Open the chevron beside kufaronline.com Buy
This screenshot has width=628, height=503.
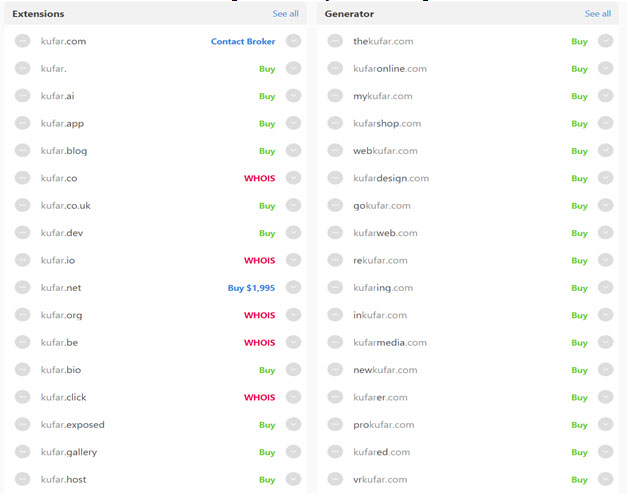point(605,68)
